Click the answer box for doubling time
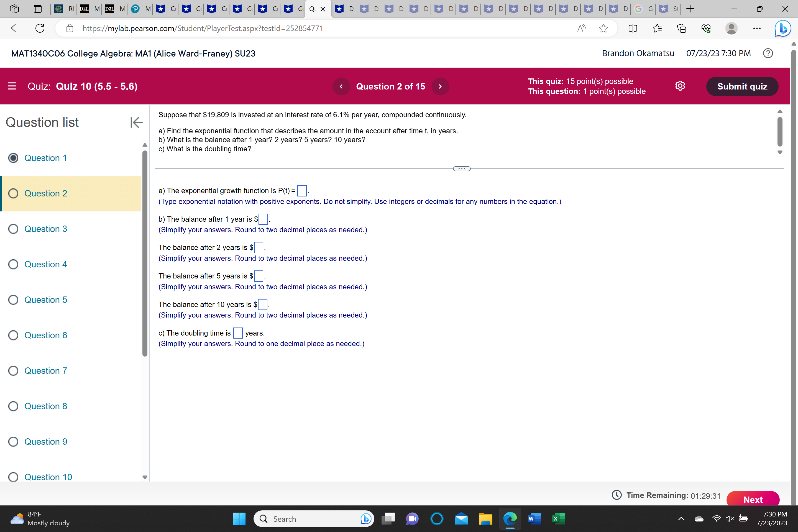 pyautogui.click(x=238, y=333)
